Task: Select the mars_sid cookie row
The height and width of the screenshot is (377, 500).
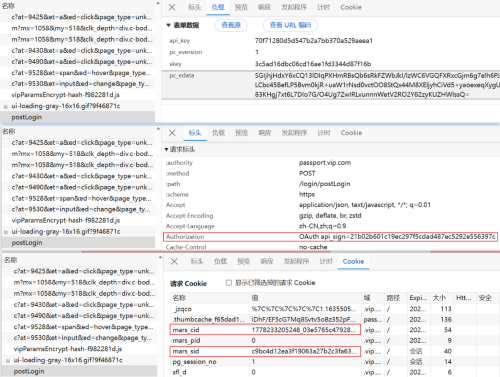Action: click(x=334, y=351)
